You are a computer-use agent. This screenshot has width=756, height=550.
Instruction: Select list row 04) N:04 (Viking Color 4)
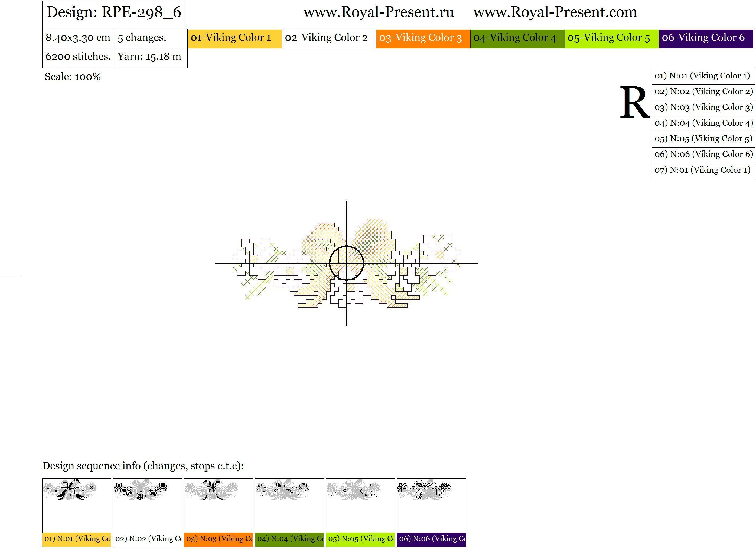(x=703, y=124)
